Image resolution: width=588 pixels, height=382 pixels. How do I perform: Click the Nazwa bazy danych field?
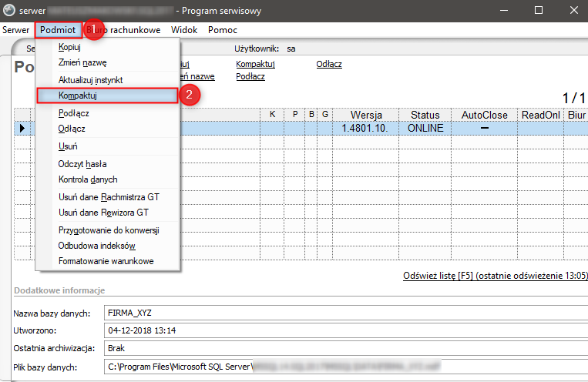tap(346, 313)
